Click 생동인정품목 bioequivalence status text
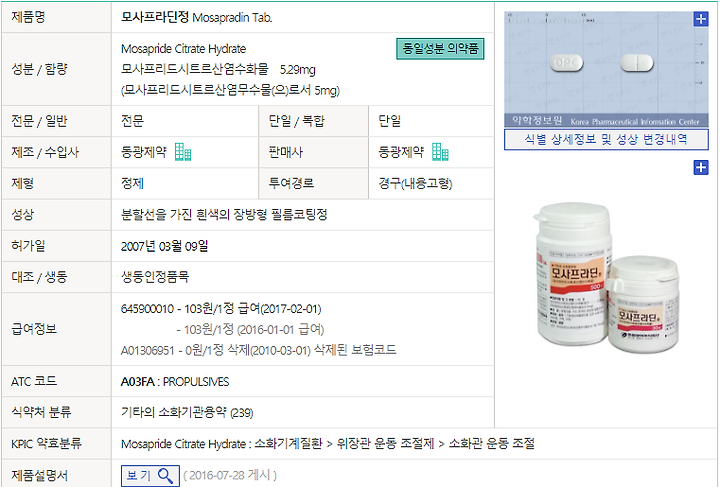Viewport: 720px width, 487px height. (x=155, y=277)
